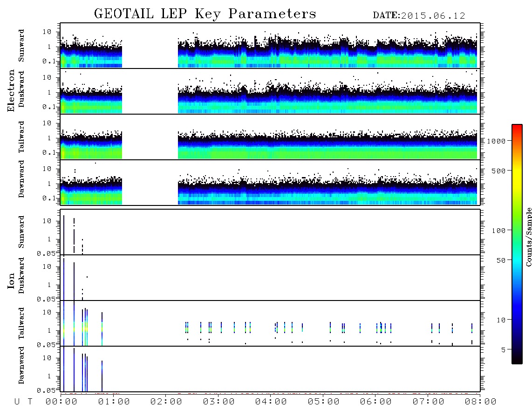Click the title "GEOTAIL LEP Key Parameters"
Image resolution: width=532 pixels, height=410 pixels.
205,14
